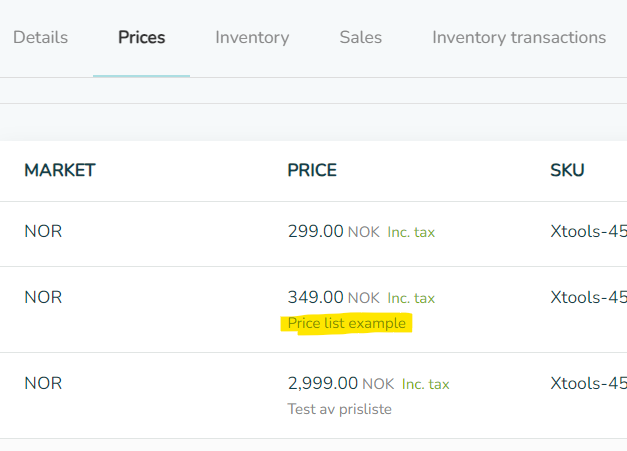Select the 299.00 NOK price row
The height and width of the screenshot is (451, 627).
pyautogui.click(x=314, y=234)
